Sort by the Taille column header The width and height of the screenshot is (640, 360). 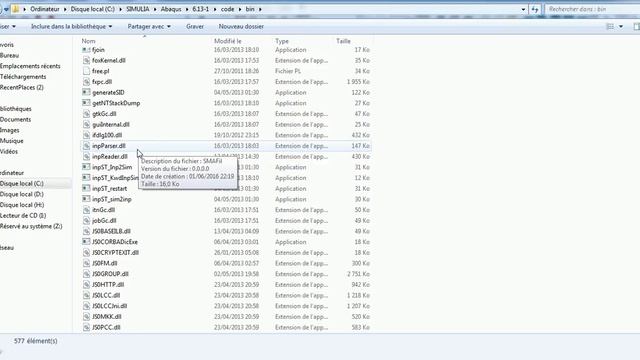pos(343,41)
